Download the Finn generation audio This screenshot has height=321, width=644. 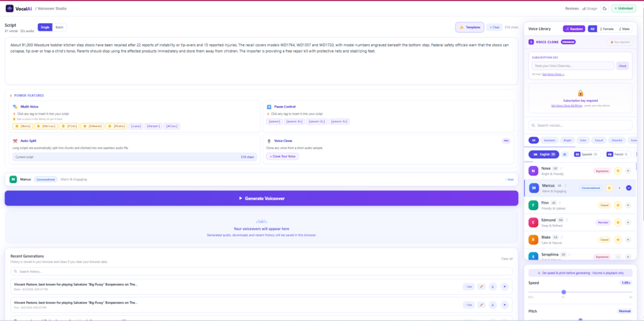click(x=493, y=304)
